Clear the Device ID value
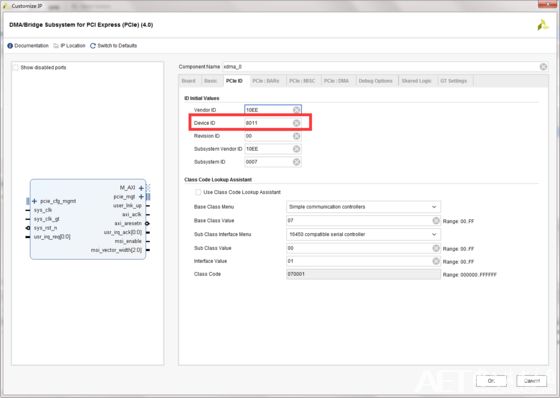Image resolution: width=560 pixels, height=398 pixels. [296, 123]
